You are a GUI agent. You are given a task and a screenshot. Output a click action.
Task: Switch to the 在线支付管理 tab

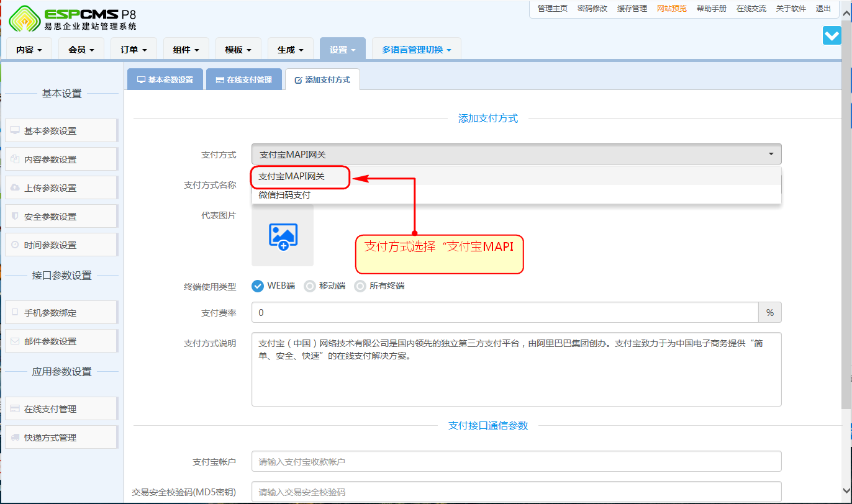(244, 79)
